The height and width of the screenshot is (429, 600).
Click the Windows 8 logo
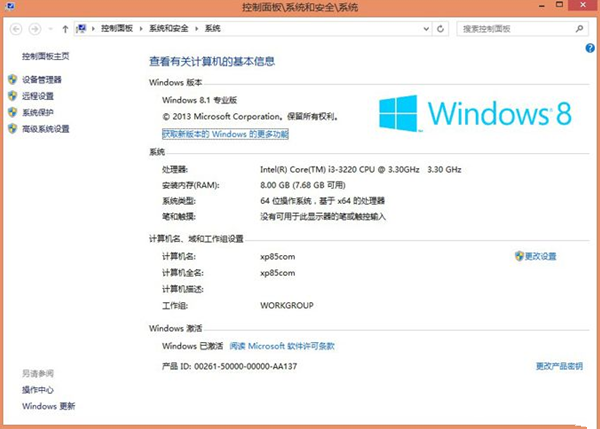pyautogui.click(x=476, y=112)
